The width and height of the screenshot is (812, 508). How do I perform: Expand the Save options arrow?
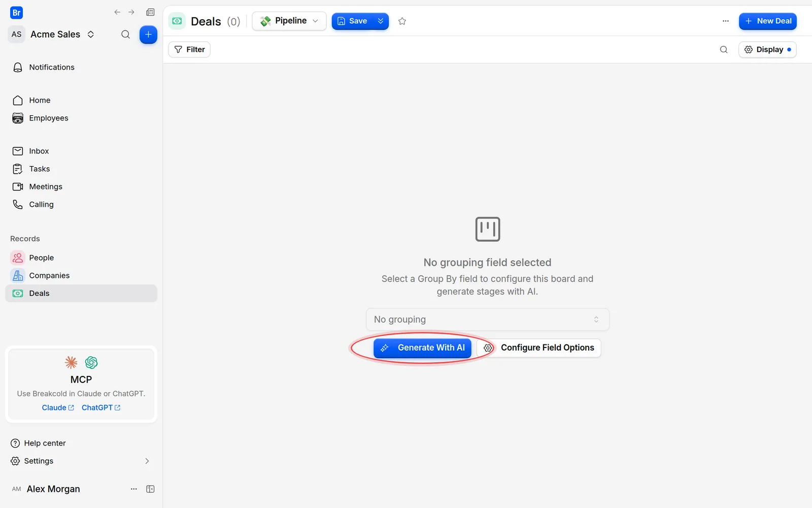click(x=381, y=21)
